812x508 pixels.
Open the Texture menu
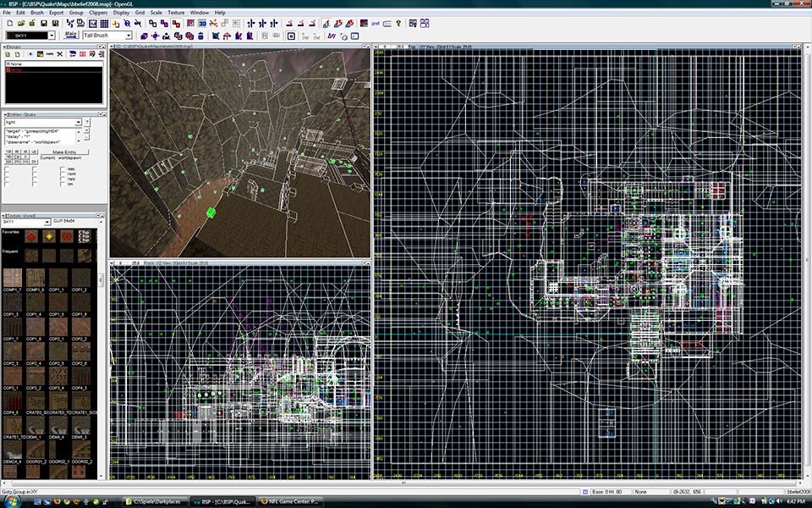coord(176,14)
